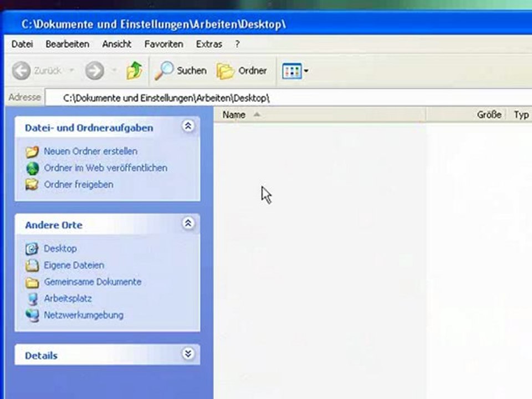Open Arbeitsplatz link

(x=68, y=299)
